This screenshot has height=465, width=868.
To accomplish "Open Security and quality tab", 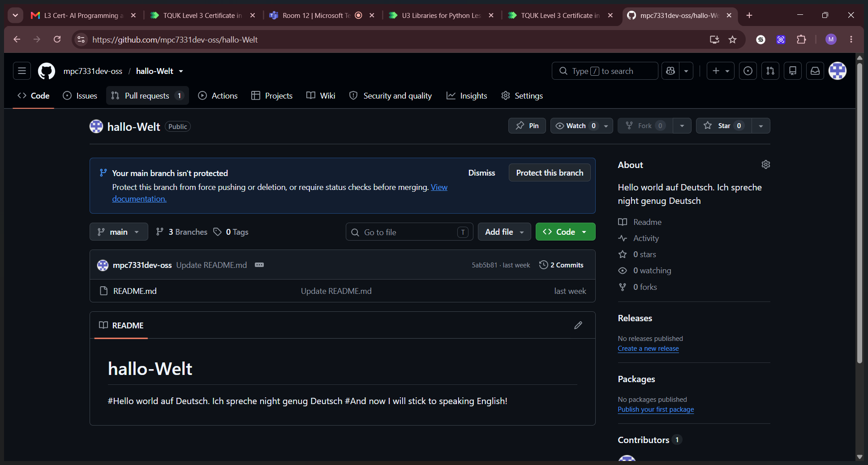I will point(391,95).
